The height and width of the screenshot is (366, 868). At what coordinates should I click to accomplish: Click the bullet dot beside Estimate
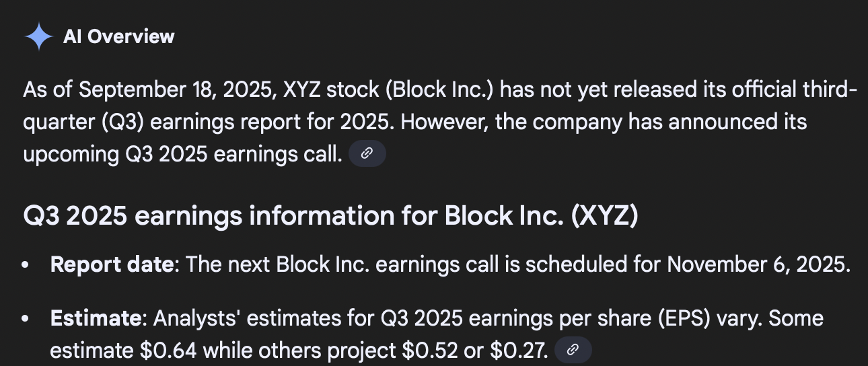point(26,319)
